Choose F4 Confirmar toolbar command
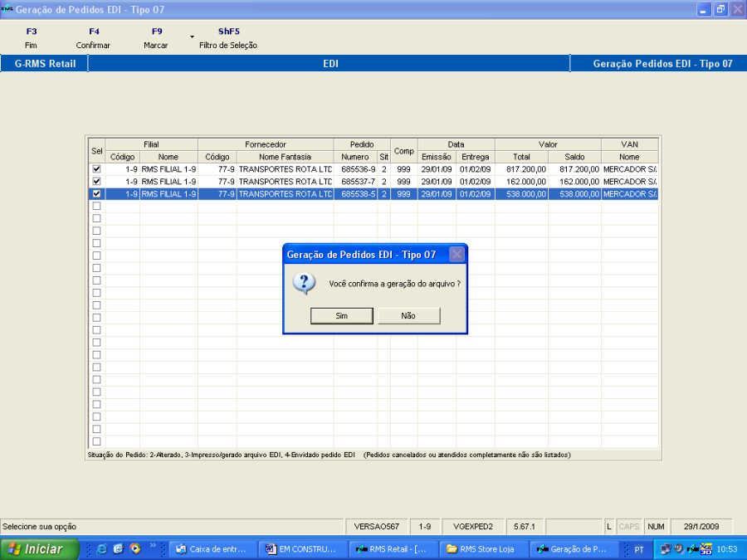This screenshot has height=560, width=747. pyautogui.click(x=93, y=38)
